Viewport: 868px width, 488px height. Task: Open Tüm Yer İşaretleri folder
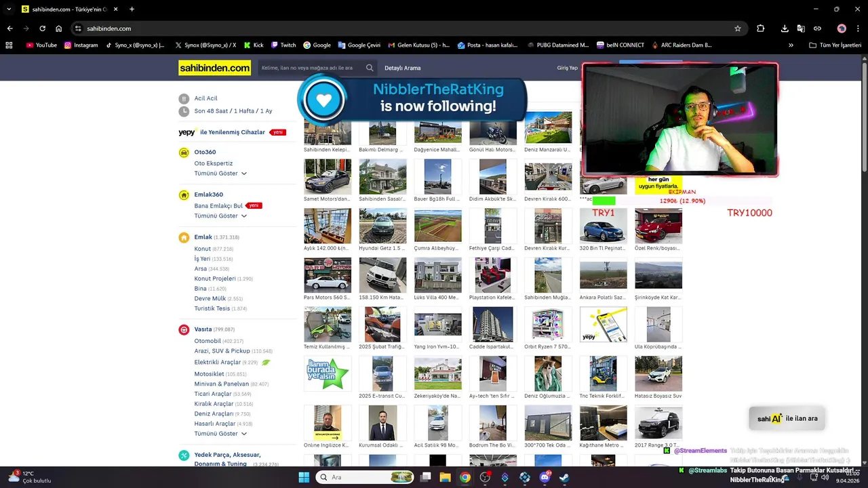[835, 45]
